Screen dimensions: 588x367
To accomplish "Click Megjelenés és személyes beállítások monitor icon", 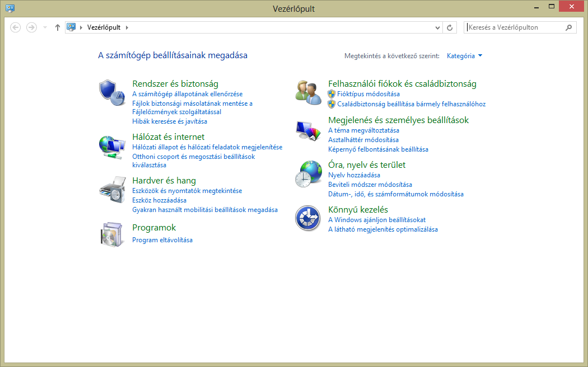I will click(308, 131).
